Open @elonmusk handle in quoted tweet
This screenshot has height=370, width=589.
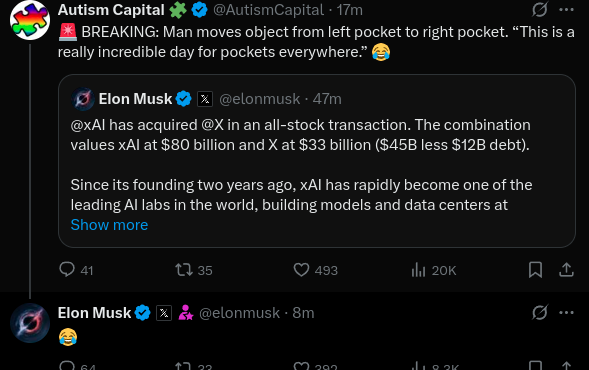[x=260, y=99]
